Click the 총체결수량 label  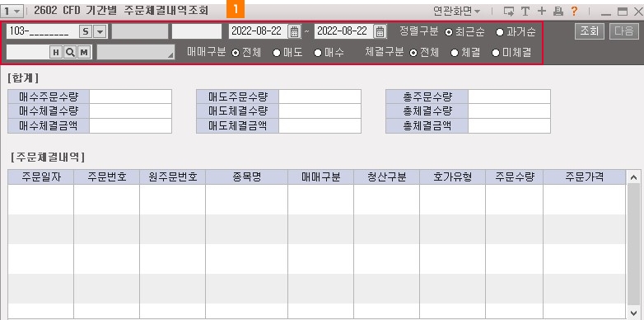pos(427,111)
